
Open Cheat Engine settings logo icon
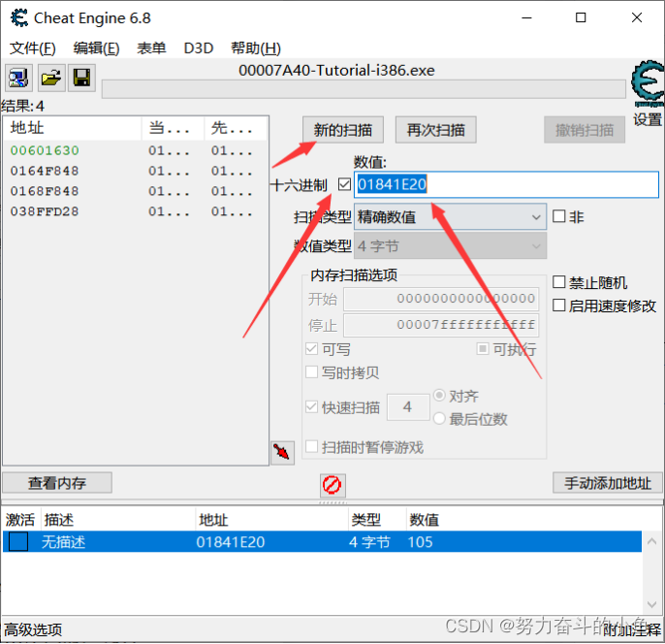point(648,83)
